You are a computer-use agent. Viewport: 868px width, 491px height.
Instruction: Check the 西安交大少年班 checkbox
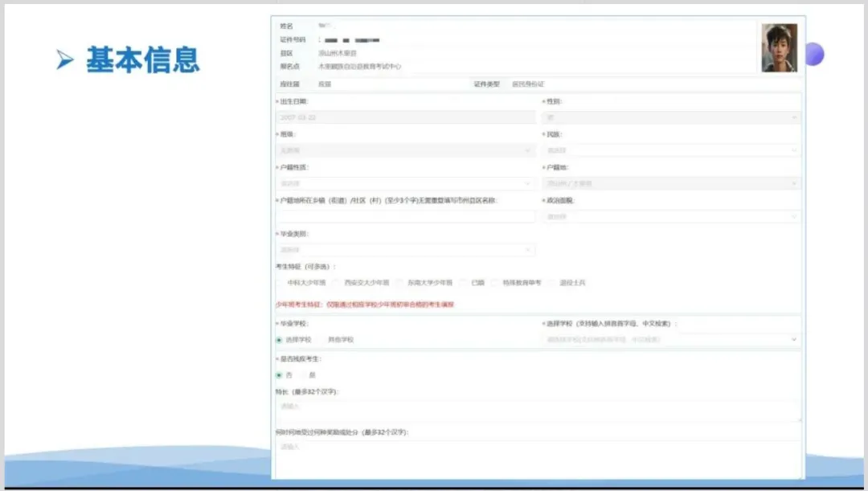point(336,283)
